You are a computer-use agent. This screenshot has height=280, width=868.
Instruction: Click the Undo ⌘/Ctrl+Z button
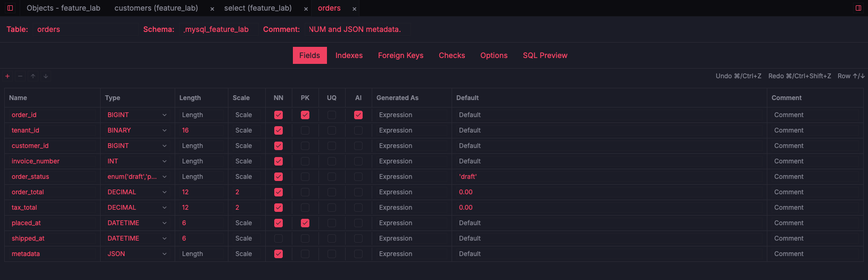tap(738, 76)
